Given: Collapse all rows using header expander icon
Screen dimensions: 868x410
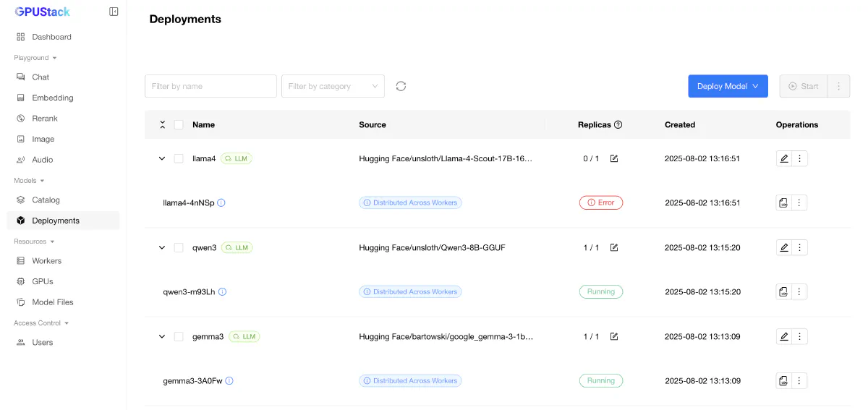Looking at the screenshot, I should (162, 124).
